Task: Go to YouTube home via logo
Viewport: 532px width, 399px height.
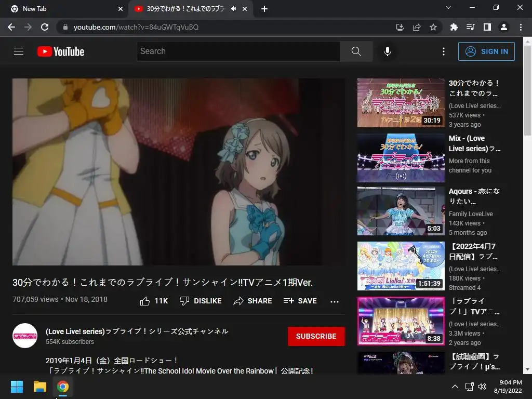Action: (61, 51)
